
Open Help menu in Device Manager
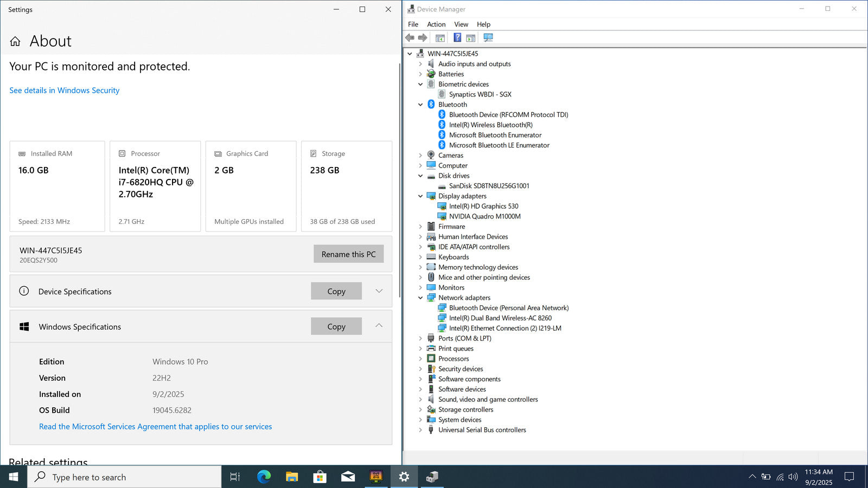(483, 24)
